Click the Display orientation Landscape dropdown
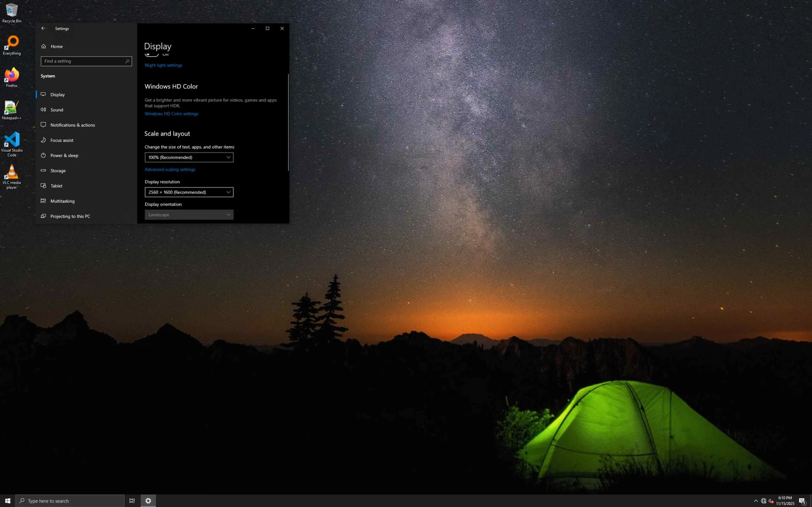Screen dimensions: 812x507 click(x=189, y=215)
